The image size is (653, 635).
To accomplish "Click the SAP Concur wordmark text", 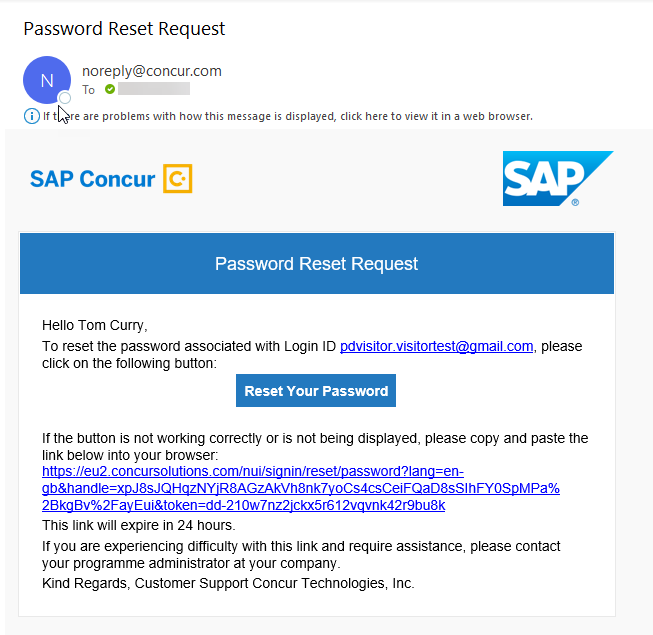I will (92, 180).
